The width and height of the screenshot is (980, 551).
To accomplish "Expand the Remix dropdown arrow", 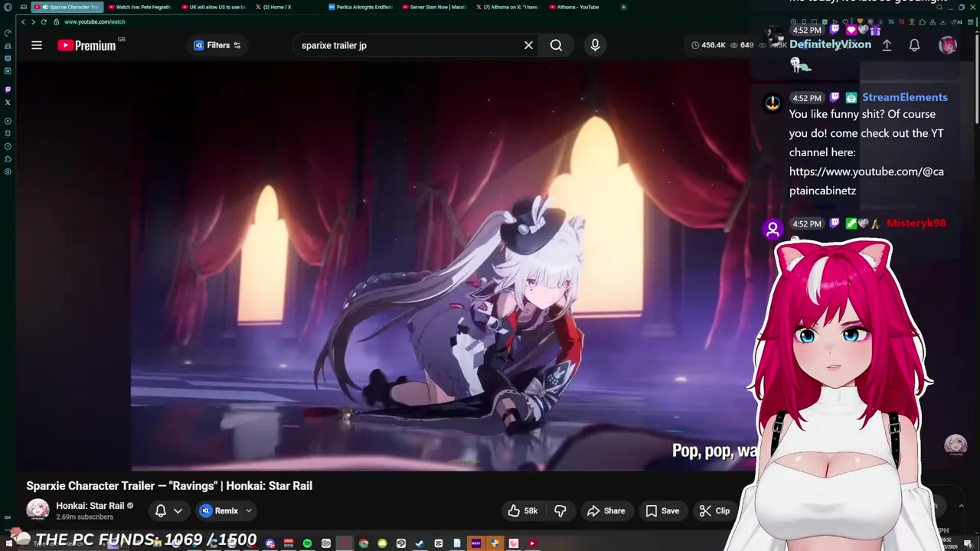I will coord(249,510).
